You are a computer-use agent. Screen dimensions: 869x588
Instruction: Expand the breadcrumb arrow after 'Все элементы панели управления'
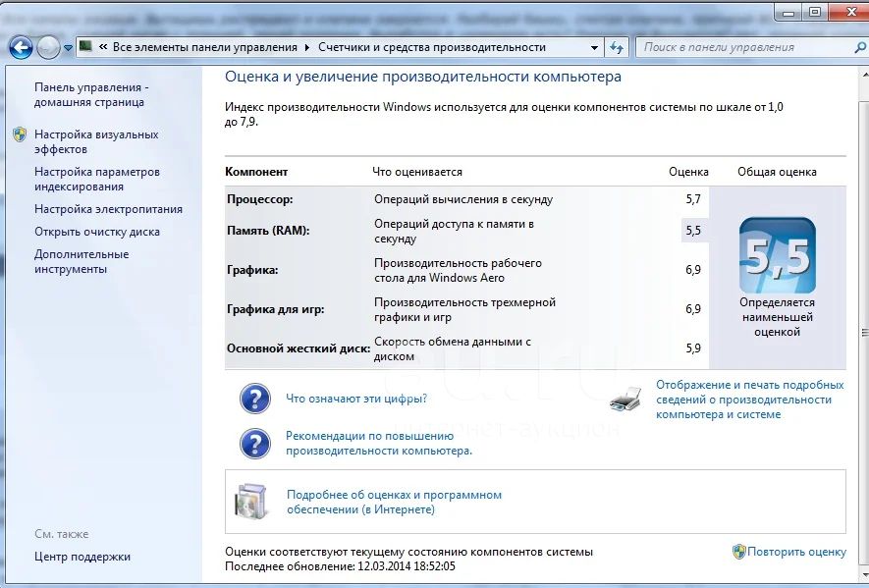(x=307, y=48)
